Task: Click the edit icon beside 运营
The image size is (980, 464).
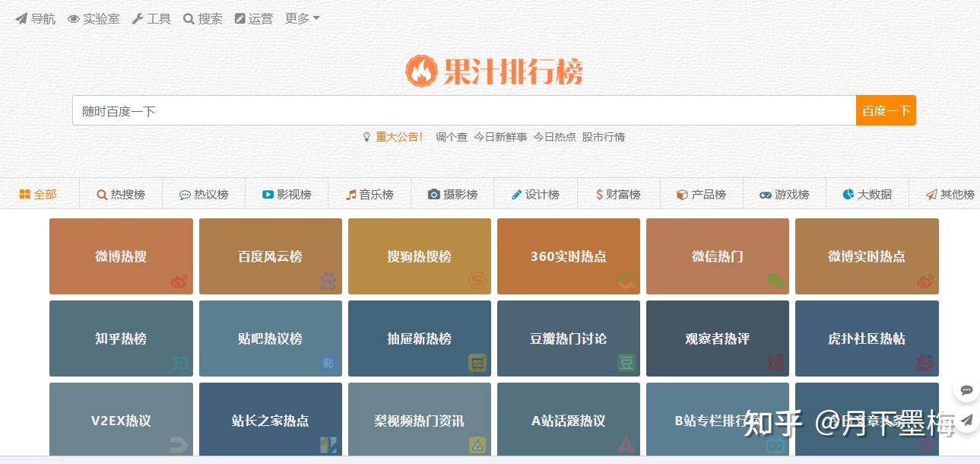Action: coord(240,18)
